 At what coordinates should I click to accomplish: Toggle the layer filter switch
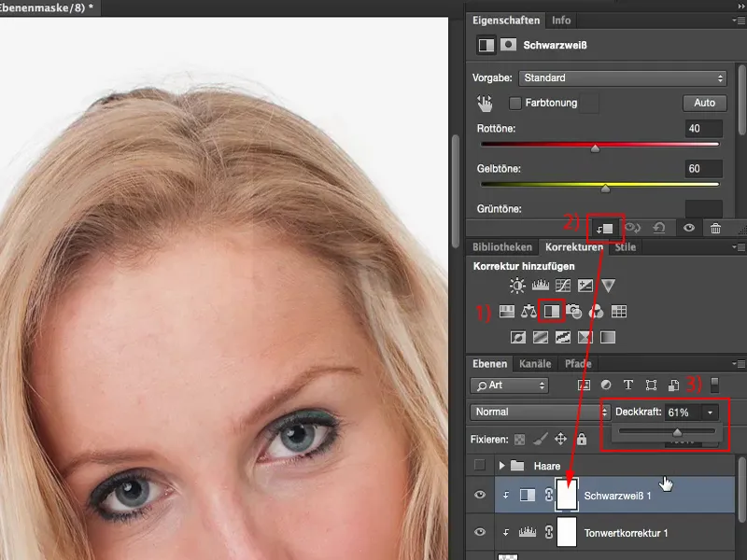pyautogui.click(x=714, y=385)
